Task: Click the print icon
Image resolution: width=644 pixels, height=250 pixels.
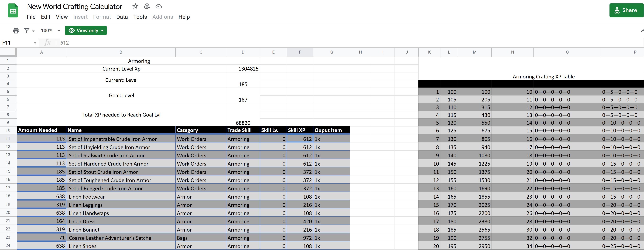Action: (16, 31)
